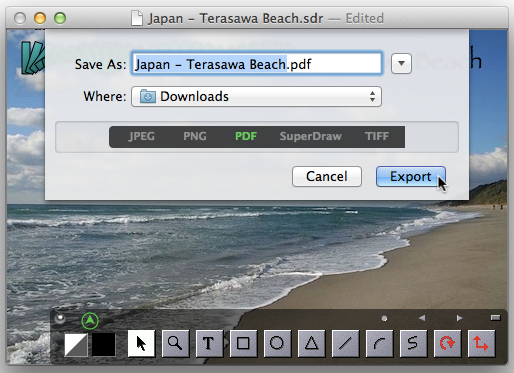Select the arrow selection tool
The height and width of the screenshot is (373, 514).
[x=141, y=343]
